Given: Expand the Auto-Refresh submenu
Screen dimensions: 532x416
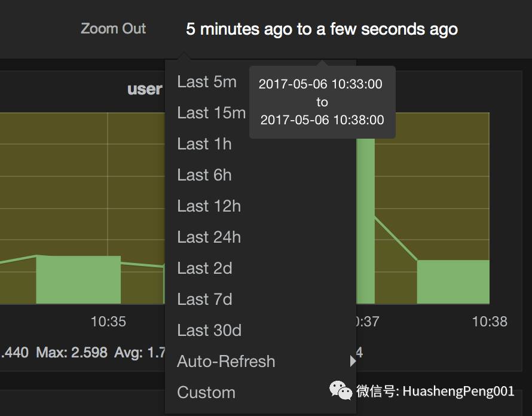Looking at the screenshot, I should coord(226,362).
